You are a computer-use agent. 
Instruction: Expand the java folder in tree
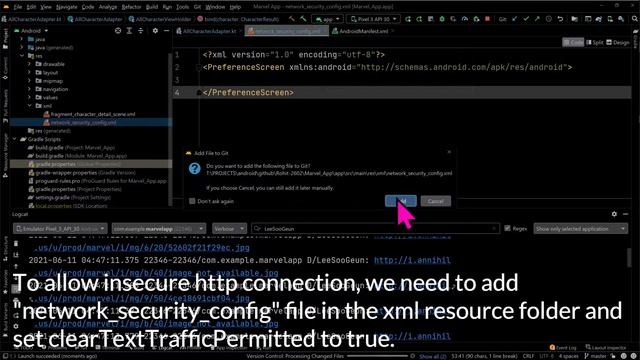pos(22,39)
